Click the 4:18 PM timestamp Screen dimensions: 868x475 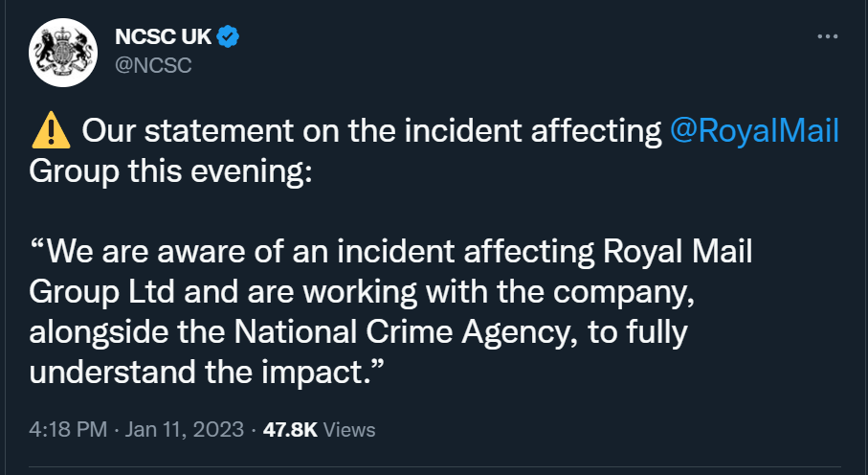pyautogui.click(x=68, y=430)
